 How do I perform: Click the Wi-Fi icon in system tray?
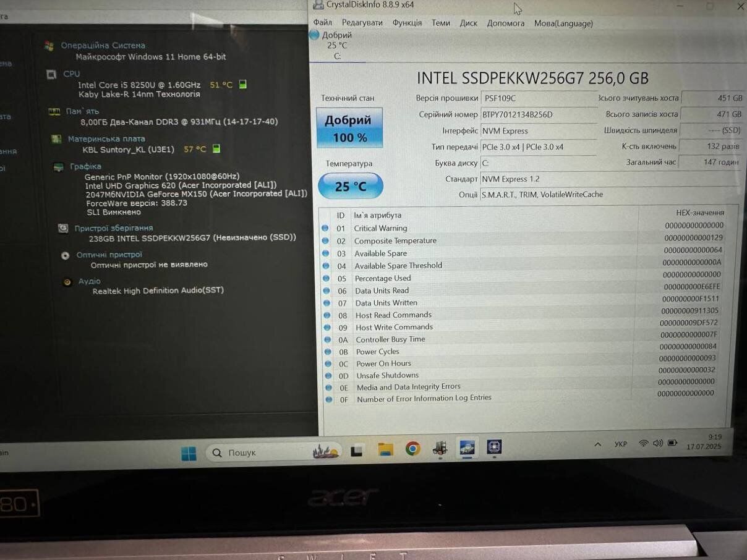point(643,443)
